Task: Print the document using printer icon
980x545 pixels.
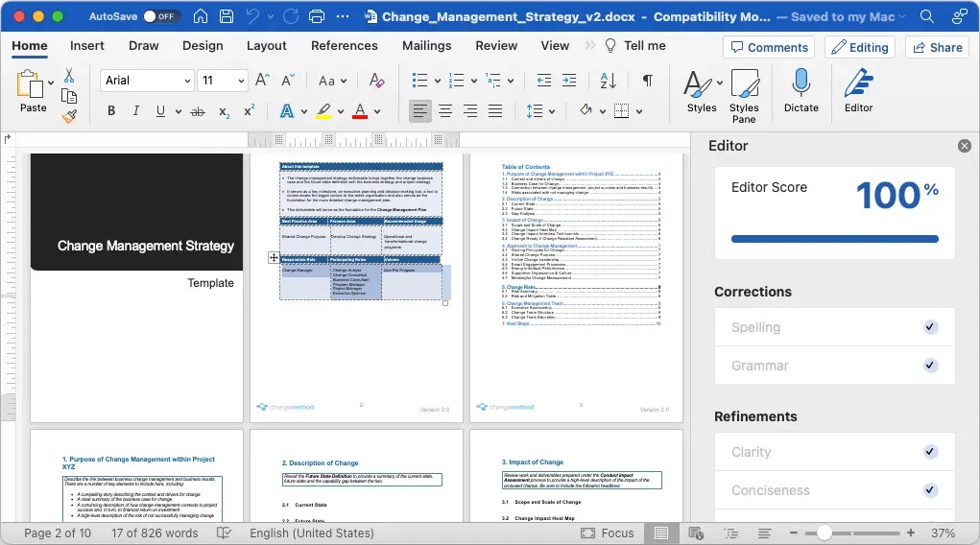Action: pos(317,16)
